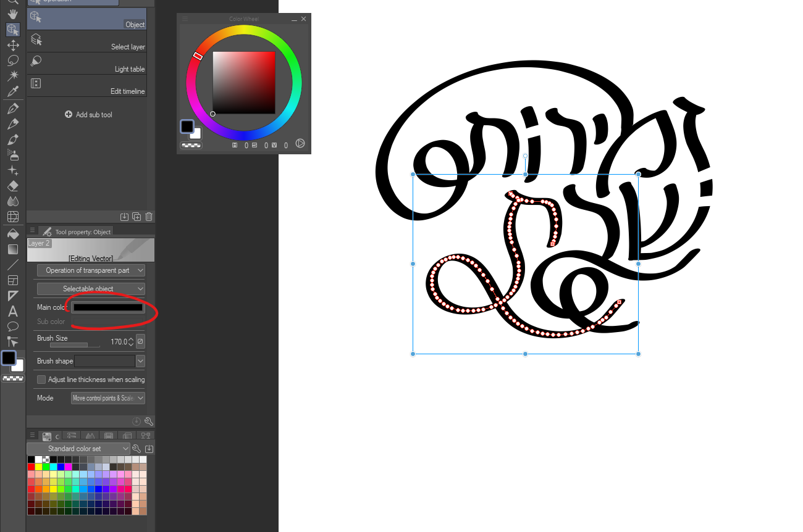Select the Gradient tool
803x532 pixels.
[12, 249]
